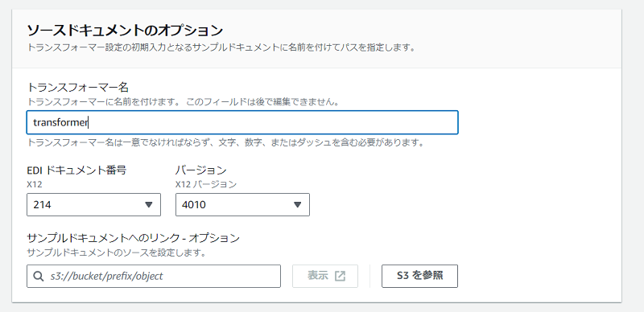Click the EDI ドキュメント番号 label
This screenshot has width=644, height=312.
(76, 170)
